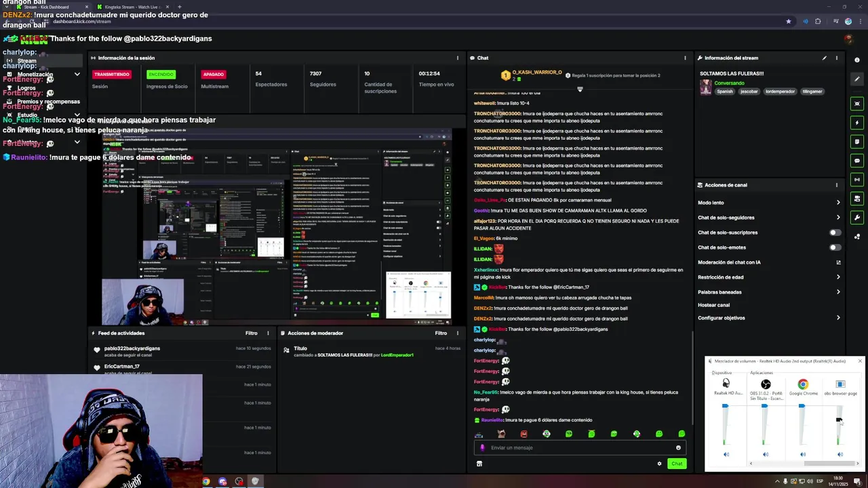Open Filtro in Feed de actividades
The image size is (868, 488).
tap(251, 333)
